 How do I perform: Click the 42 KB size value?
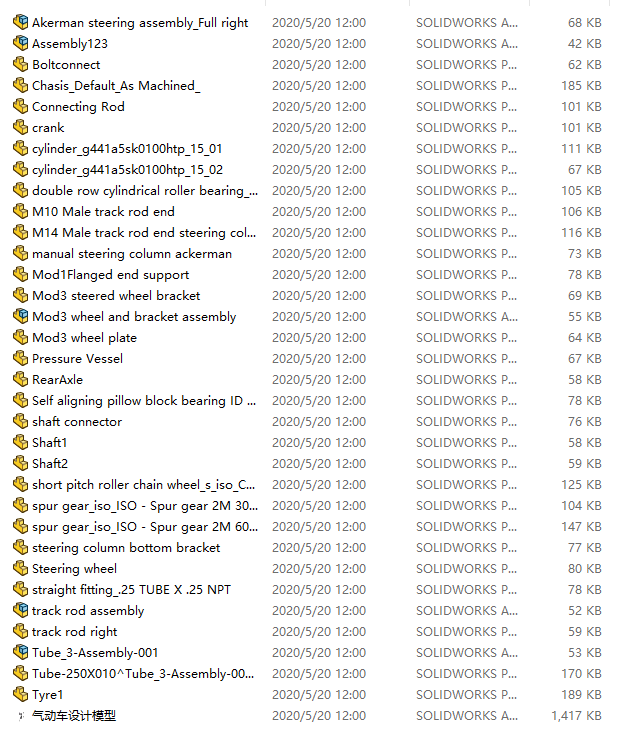[x=585, y=43]
